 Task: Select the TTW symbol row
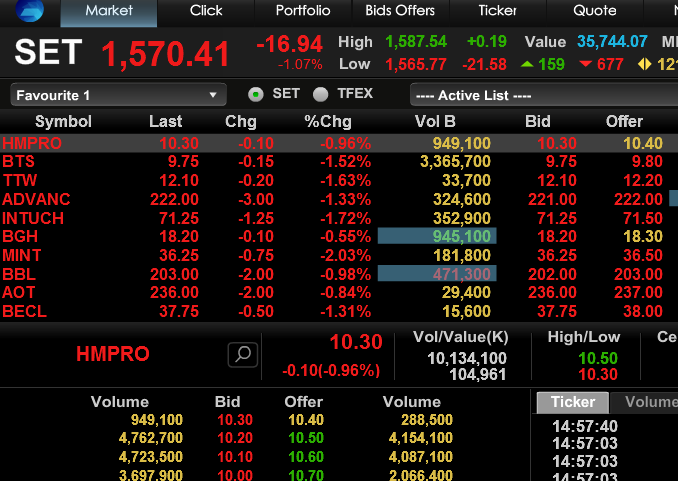(19, 180)
